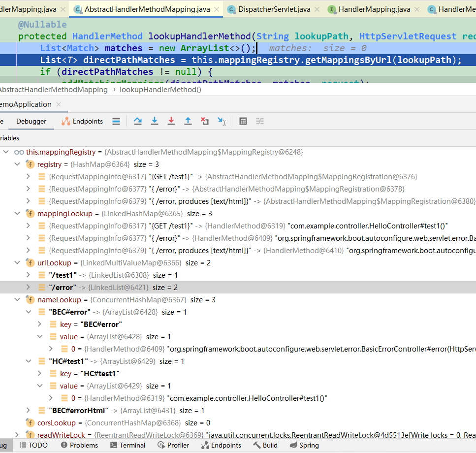This screenshot has height=453, width=476.
Task: Click AbstractHandlerMethodMapping breadcrumb
Action: [54, 90]
